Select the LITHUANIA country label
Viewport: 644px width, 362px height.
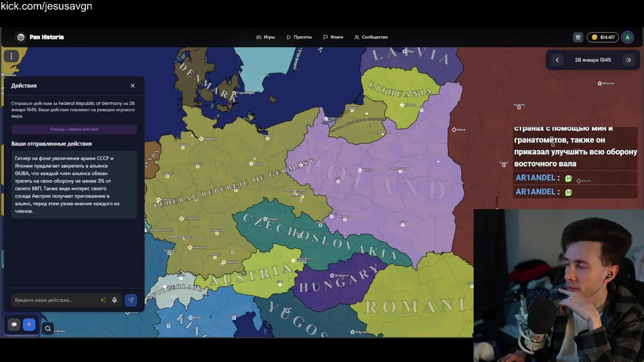point(401,88)
